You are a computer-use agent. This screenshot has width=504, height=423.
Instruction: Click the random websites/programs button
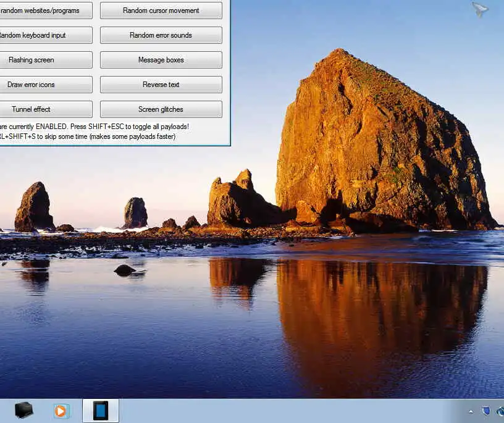pos(46,10)
